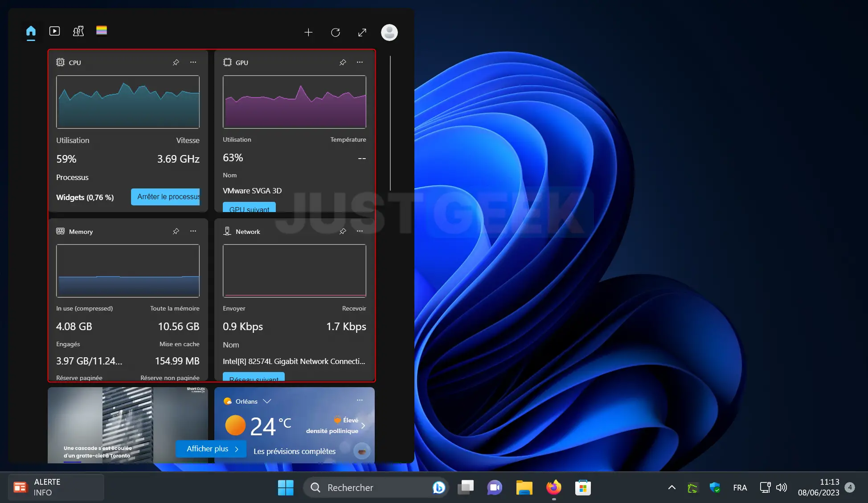This screenshot has width=868, height=503.
Task: Click the Network widget icon
Action: 227,231
